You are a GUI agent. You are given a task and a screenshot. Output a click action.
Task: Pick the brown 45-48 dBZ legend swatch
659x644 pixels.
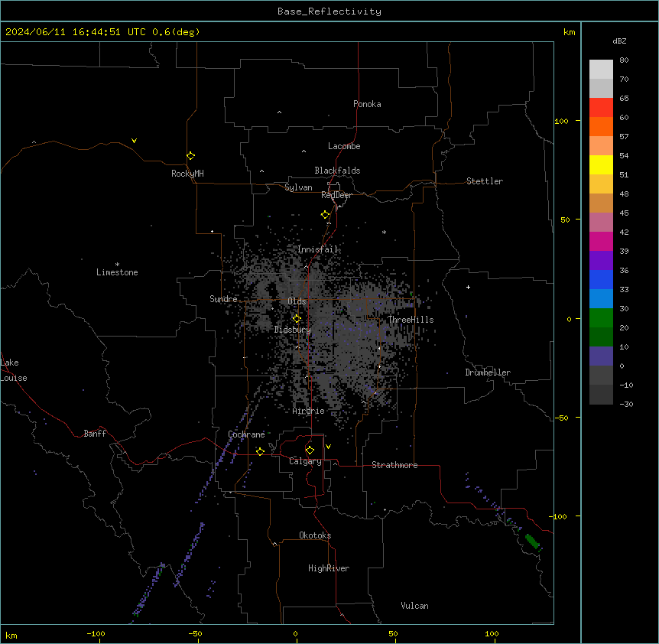[601, 203]
